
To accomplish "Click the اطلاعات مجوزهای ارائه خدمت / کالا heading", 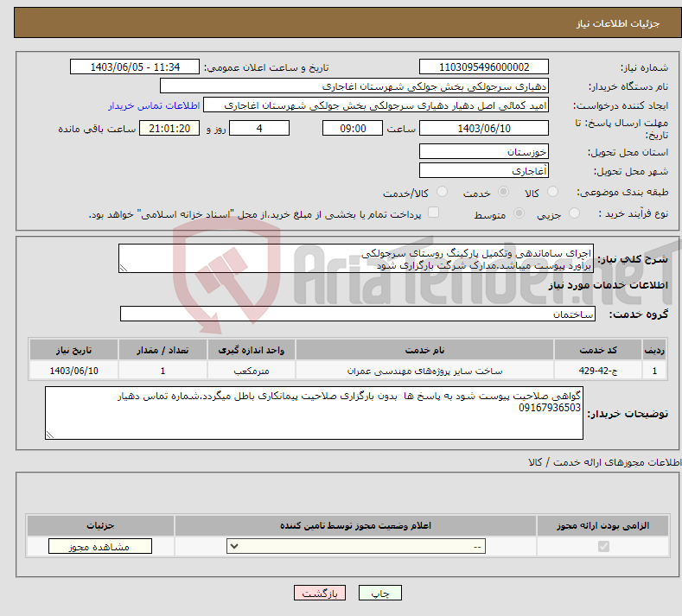I will coord(604,462).
